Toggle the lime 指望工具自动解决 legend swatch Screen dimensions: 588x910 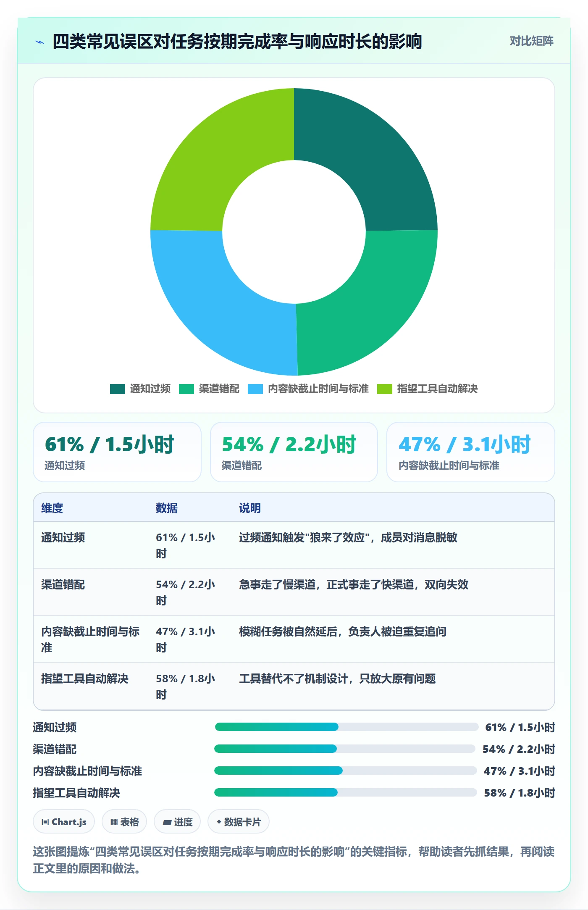click(x=385, y=389)
